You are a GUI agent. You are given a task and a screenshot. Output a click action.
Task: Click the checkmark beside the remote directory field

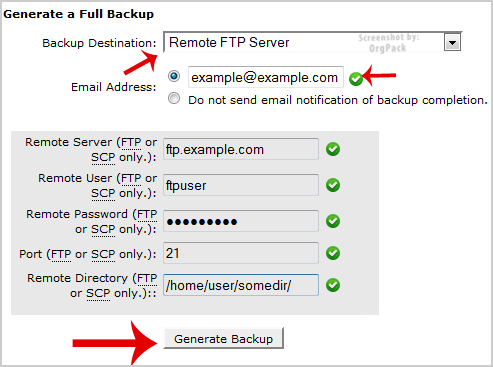point(333,285)
